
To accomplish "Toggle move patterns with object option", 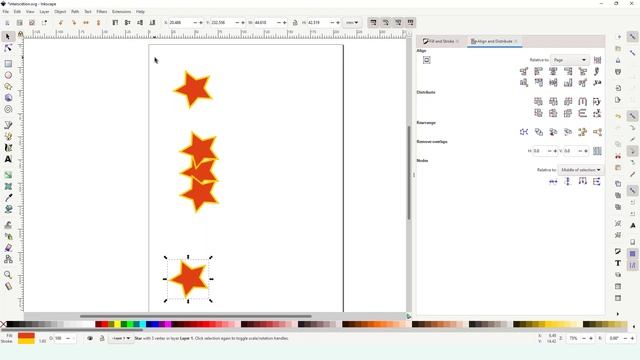I will click(x=411, y=23).
